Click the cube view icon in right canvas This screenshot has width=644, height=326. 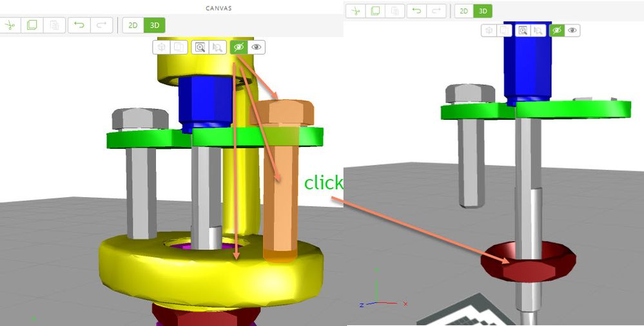[489, 30]
